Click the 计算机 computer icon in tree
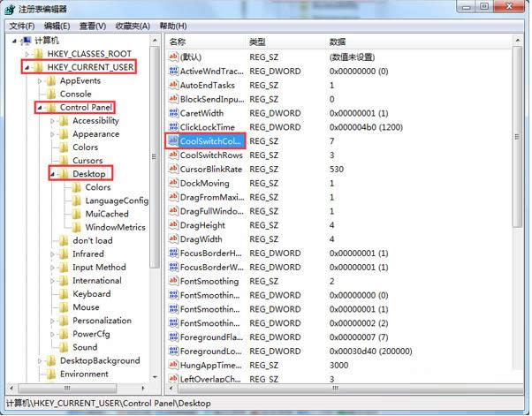 [x=26, y=41]
